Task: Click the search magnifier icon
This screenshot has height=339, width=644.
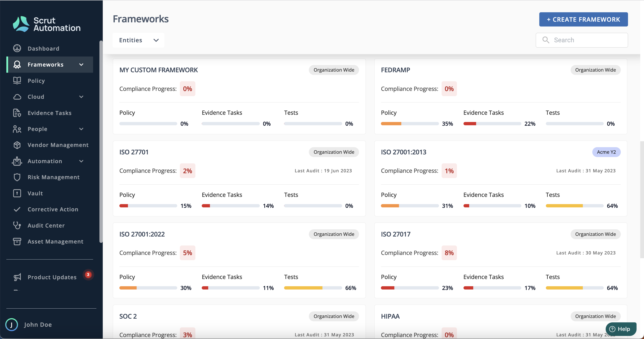Action: [x=546, y=40]
